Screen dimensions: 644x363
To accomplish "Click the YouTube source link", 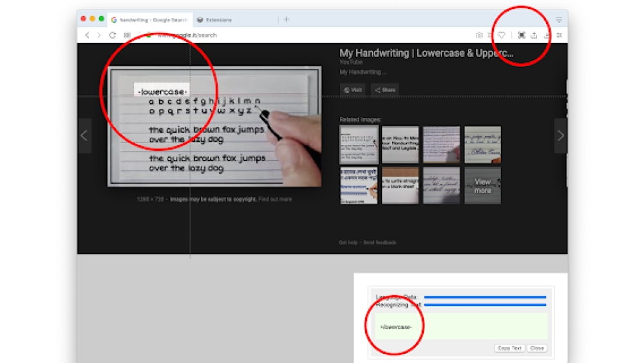I will click(351, 62).
